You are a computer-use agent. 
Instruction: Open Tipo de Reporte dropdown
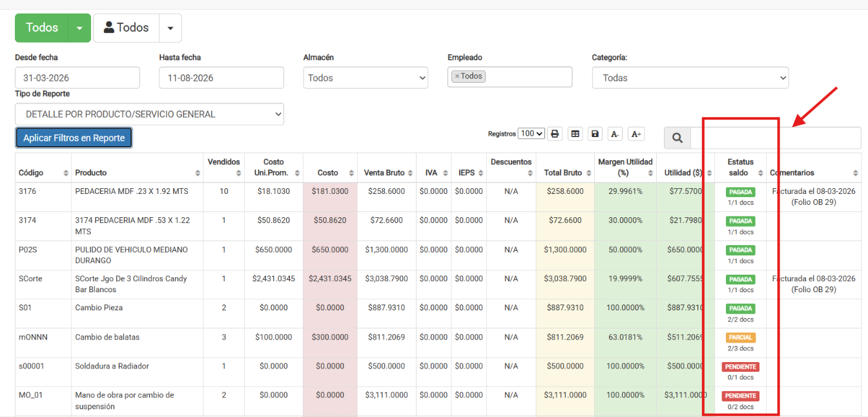click(149, 114)
